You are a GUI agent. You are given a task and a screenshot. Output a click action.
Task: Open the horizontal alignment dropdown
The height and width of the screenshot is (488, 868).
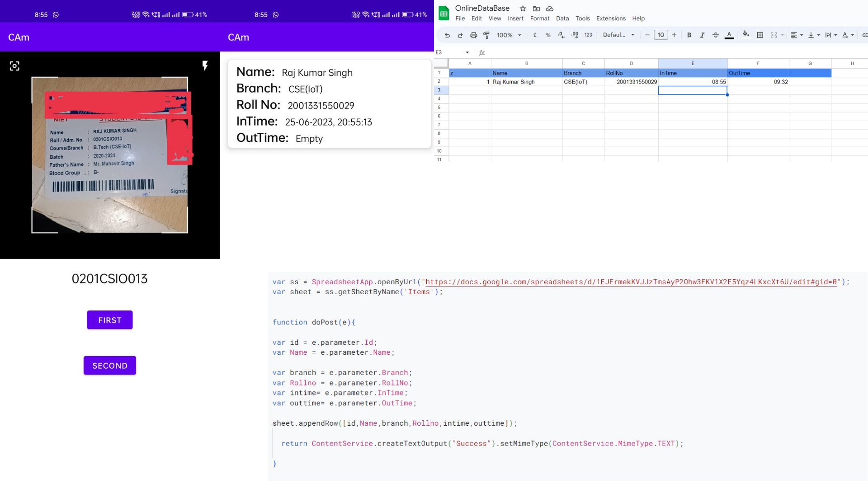tap(797, 35)
